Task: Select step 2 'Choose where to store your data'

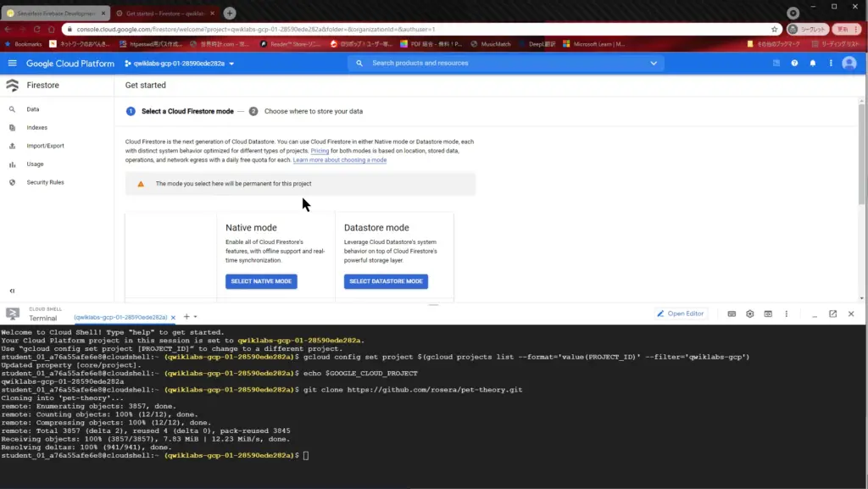Action: pos(305,111)
